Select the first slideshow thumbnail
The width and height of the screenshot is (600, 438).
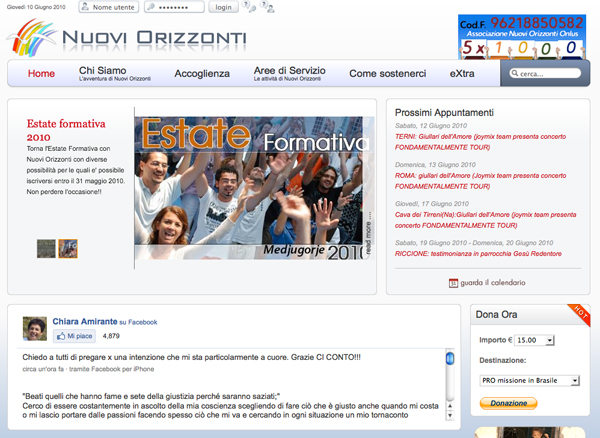tap(46, 248)
